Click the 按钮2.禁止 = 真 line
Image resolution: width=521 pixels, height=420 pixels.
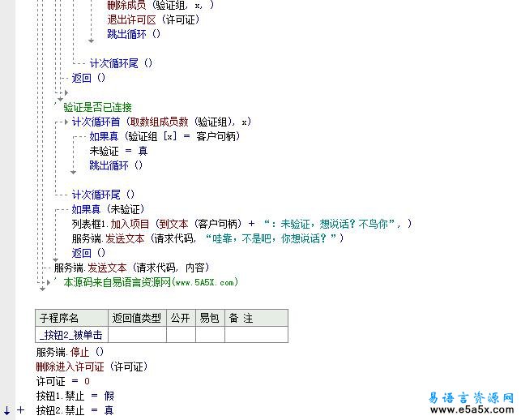click(75, 410)
